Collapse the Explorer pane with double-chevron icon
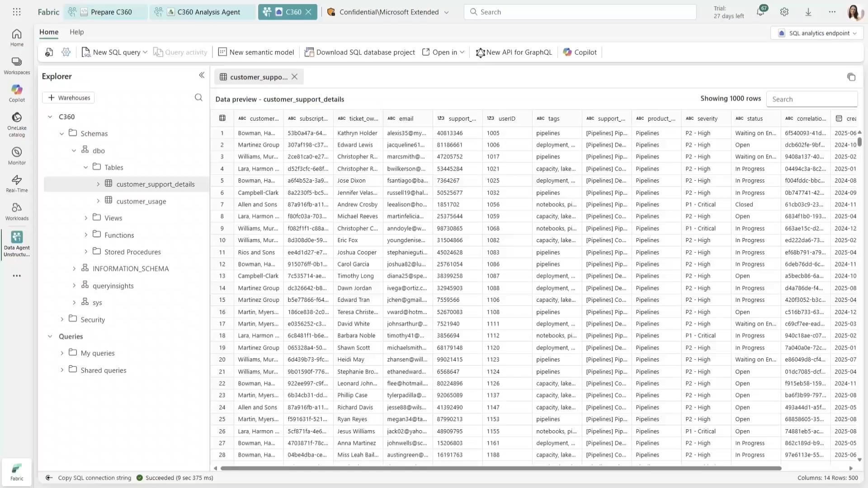 pyautogui.click(x=202, y=75)
